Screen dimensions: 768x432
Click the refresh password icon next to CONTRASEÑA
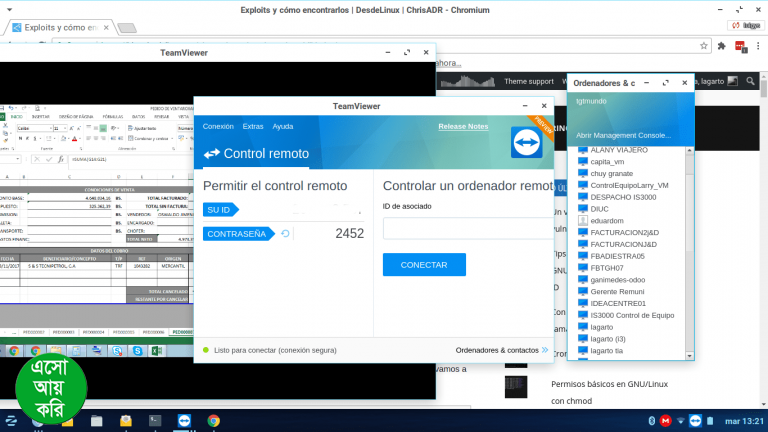point(285,234)
